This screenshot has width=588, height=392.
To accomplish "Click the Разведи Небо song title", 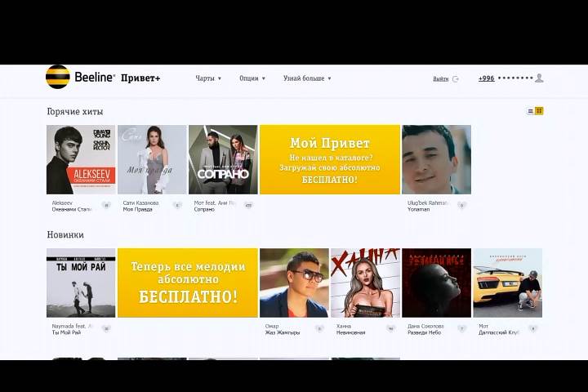I will click(425, 332).
